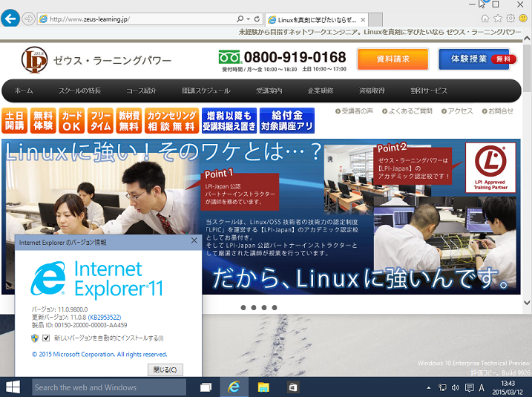This screenshot has height=397, width=532.
Task: Open the 受講者の声 link
Action: (x=354, y=111)
